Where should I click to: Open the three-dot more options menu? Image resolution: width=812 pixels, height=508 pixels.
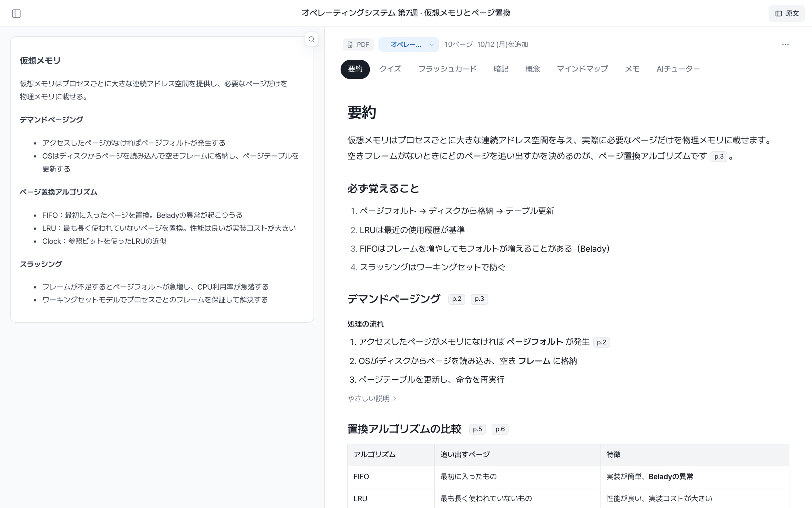(x=785, y=44)
